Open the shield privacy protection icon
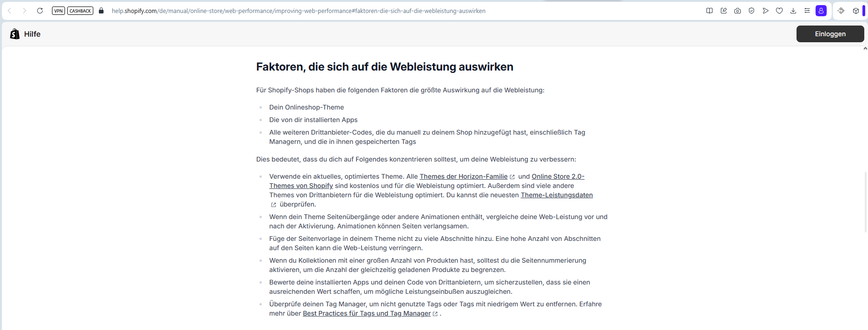This screenshot has width=868, height=330. click(x=751, y=11)
